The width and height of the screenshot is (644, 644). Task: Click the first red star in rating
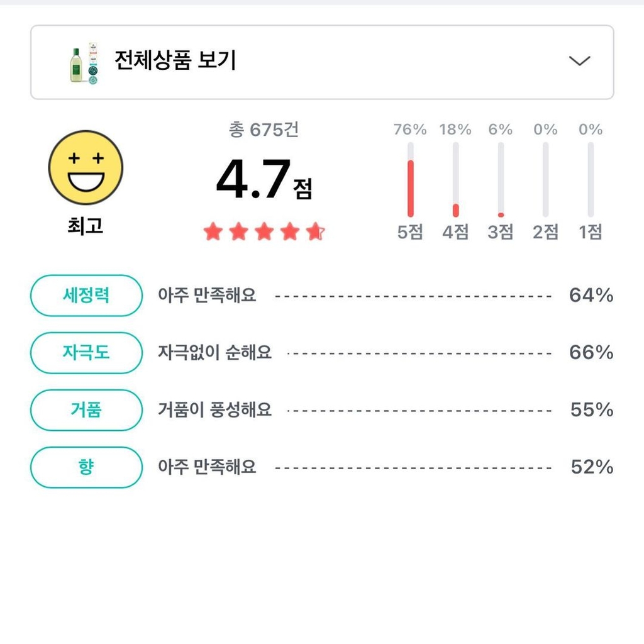(213, 231)
